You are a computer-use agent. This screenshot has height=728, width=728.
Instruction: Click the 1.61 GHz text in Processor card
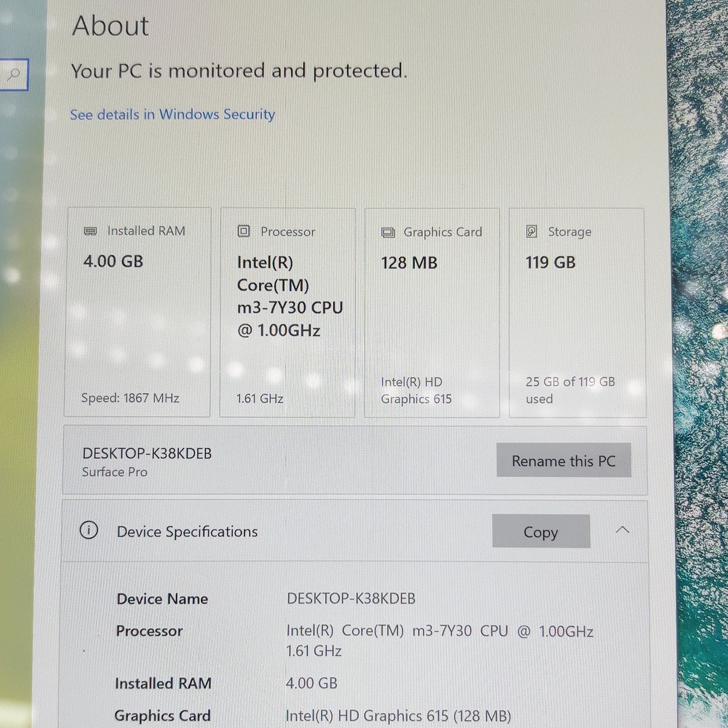(x=260, y=399)
